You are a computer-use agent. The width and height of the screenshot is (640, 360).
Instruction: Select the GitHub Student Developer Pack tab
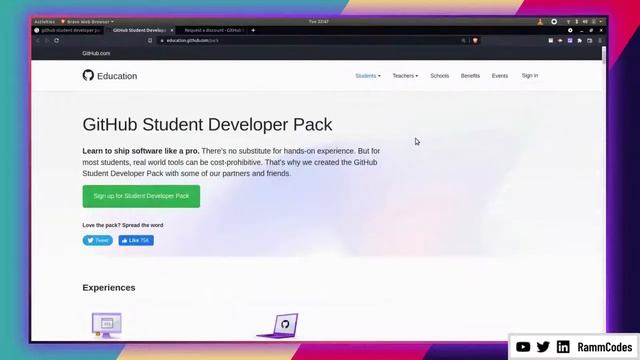[139, 30]
